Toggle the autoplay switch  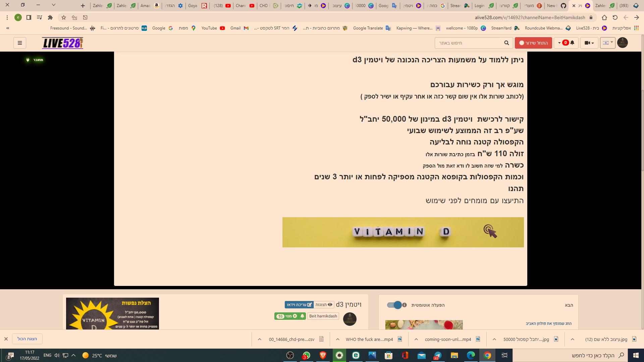click(x=394, y=305)
